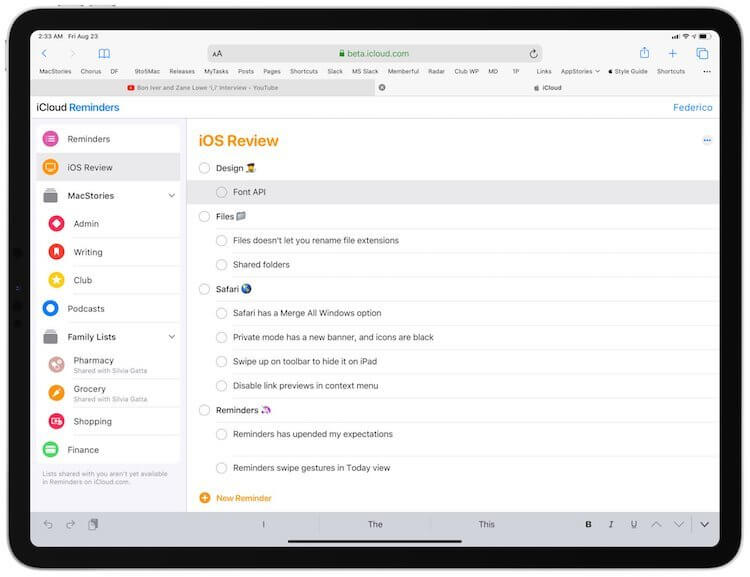Insert 'I' keyboard suggestion
This screenshot has width=750, height=577.
[263, 524]
